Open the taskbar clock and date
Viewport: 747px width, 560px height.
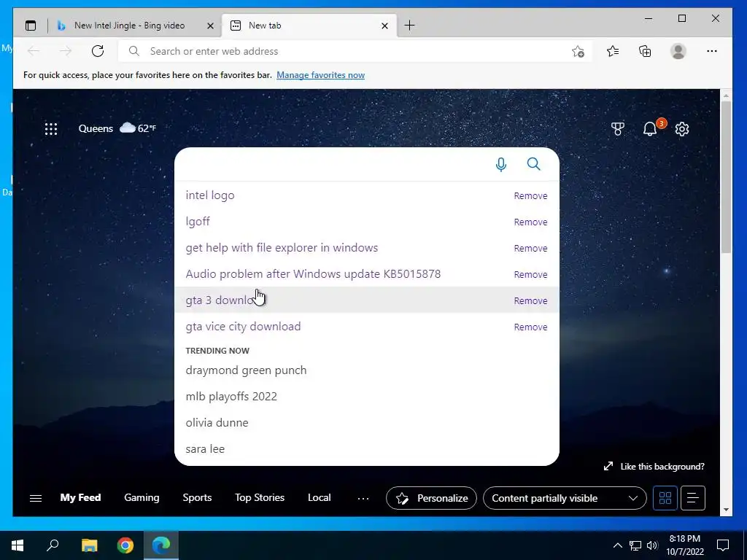click(684, 545)
